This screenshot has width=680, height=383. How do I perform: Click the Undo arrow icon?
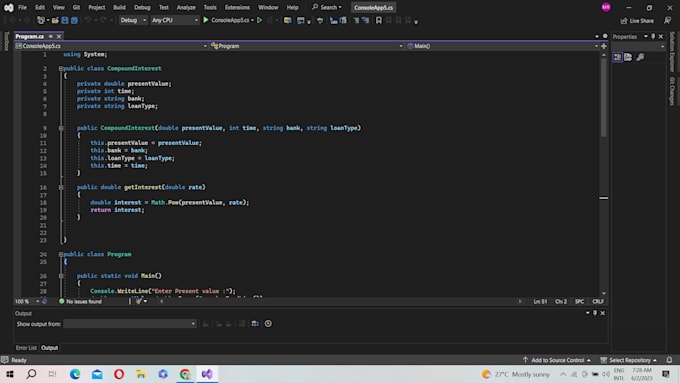pyautogui.click(x=87, y=20)
